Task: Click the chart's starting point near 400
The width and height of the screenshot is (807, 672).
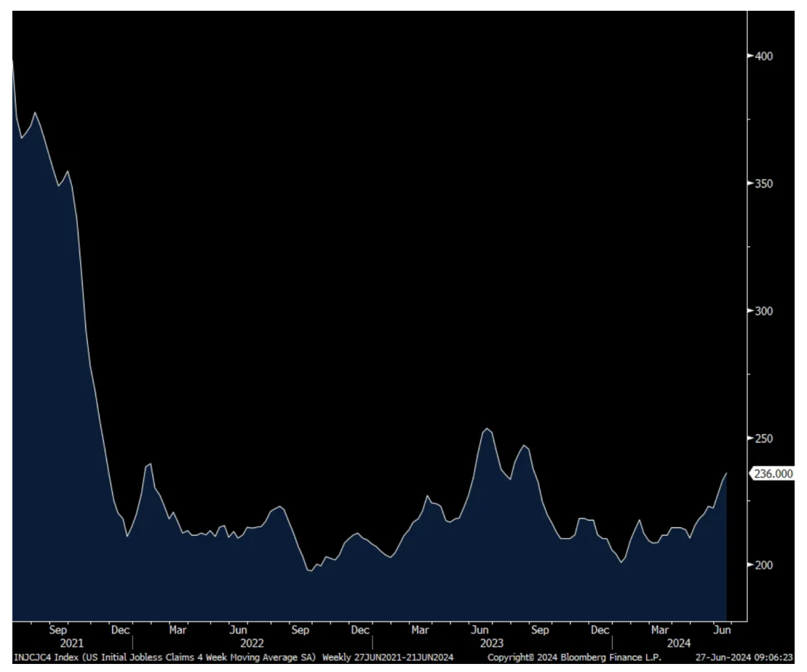Action: click(13, 61)
